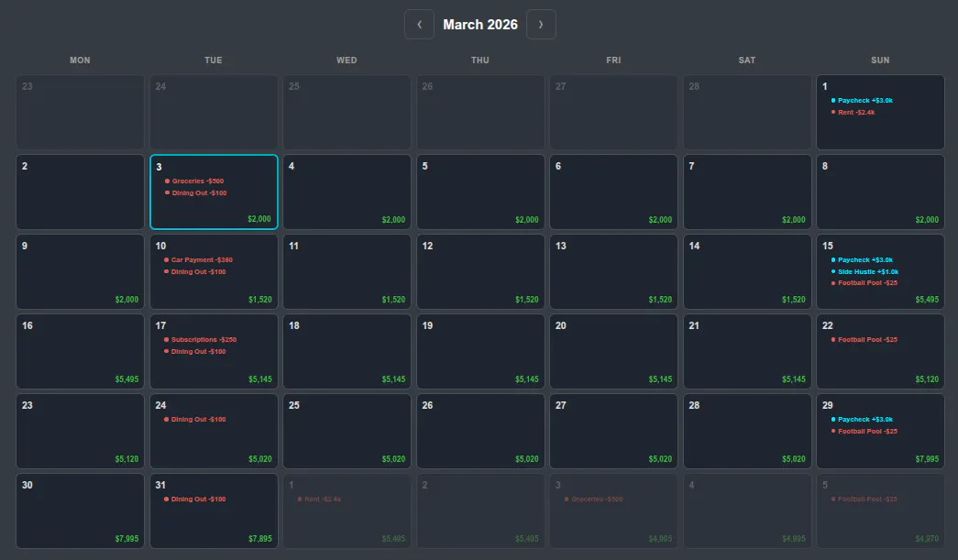Click the $2,000 balance on March 8
This screenshot has width=958, height=560.
pyautogui.click(x=927, y=220)
